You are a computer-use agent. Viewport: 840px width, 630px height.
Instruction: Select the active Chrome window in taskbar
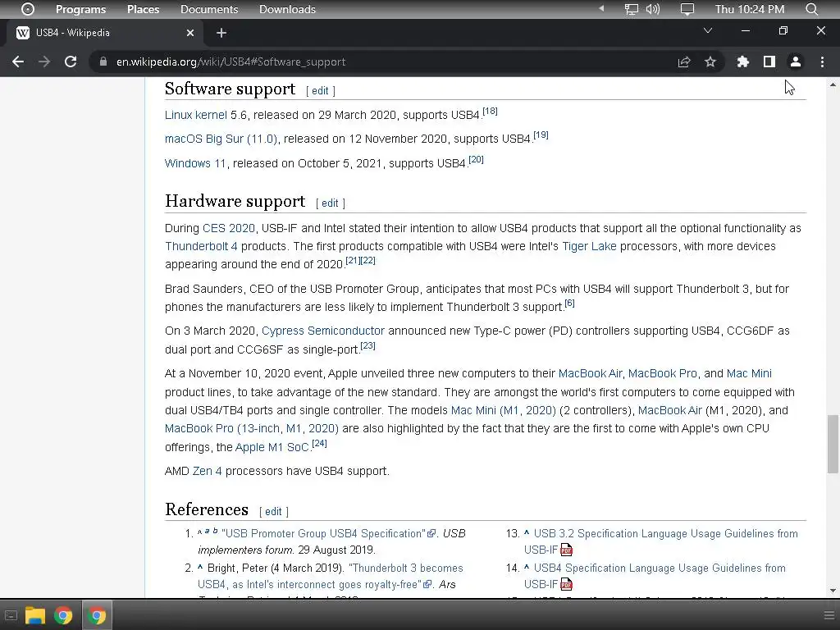coord(97,615)
